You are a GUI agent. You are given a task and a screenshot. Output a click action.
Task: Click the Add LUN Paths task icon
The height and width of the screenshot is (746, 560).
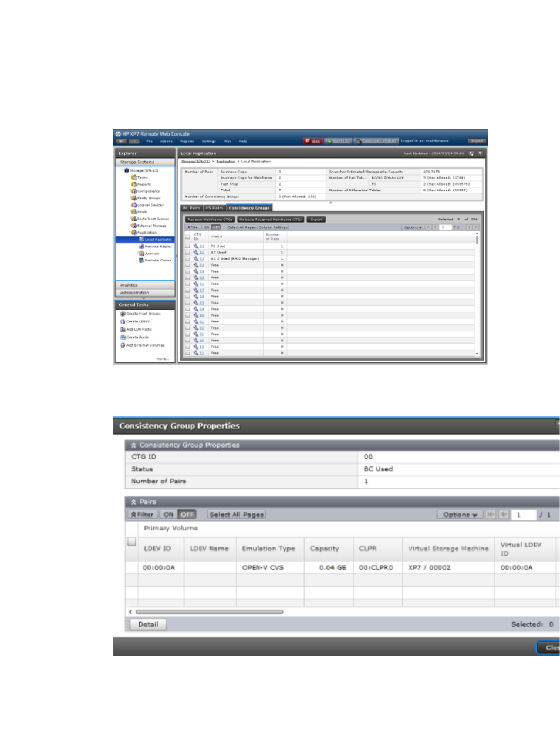(123, 330)
